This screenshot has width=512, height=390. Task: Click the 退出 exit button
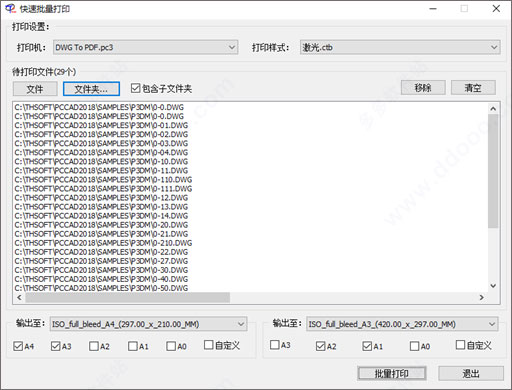(471, 373)
